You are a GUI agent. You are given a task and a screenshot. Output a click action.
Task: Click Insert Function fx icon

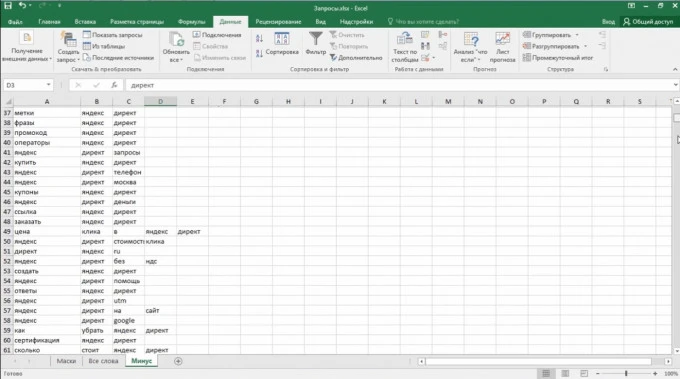[114, 85]
